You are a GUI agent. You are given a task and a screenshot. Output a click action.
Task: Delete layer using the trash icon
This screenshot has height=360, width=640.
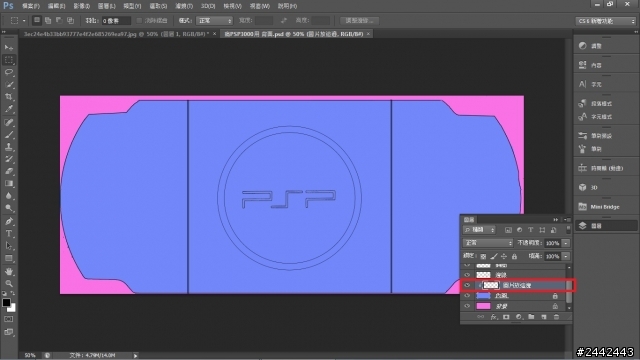point(556,317)
